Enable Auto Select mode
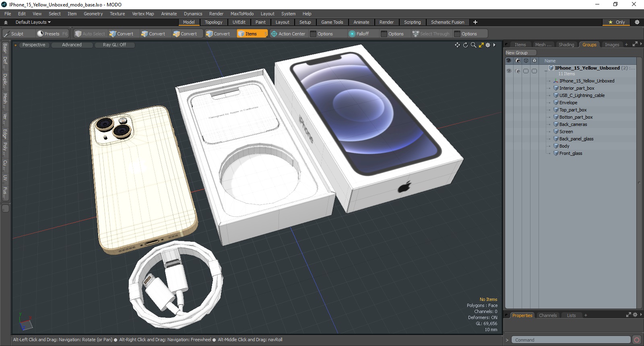The width and height of the screenshot is (644, 346). 90,34
